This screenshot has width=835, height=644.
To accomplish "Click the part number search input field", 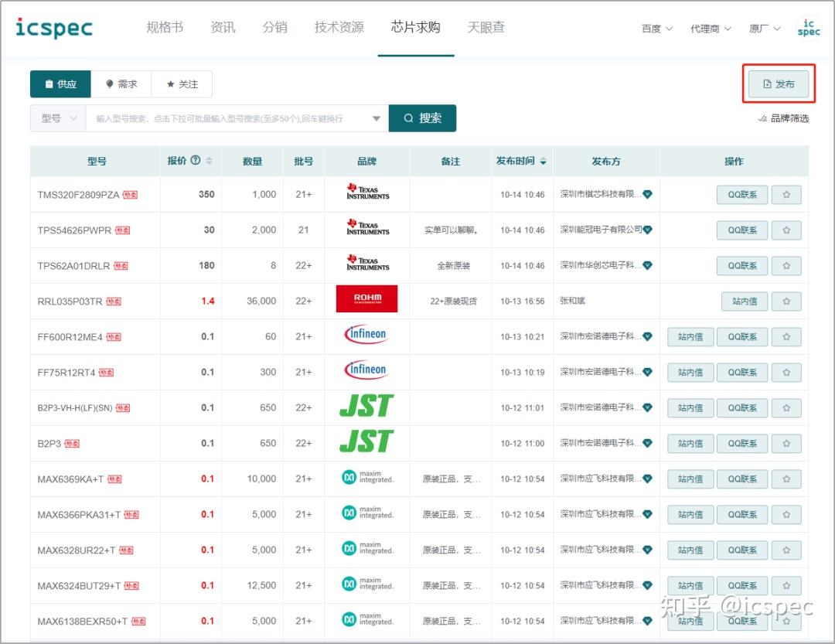I will (224, 118).
